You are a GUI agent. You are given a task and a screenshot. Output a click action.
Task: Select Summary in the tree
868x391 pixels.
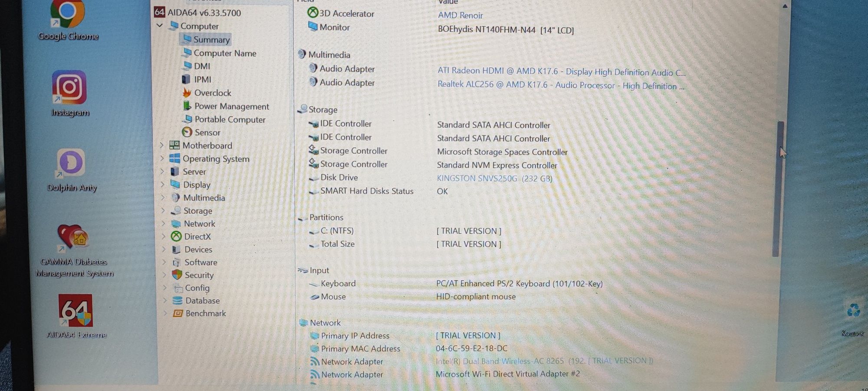tap(205, 40)
